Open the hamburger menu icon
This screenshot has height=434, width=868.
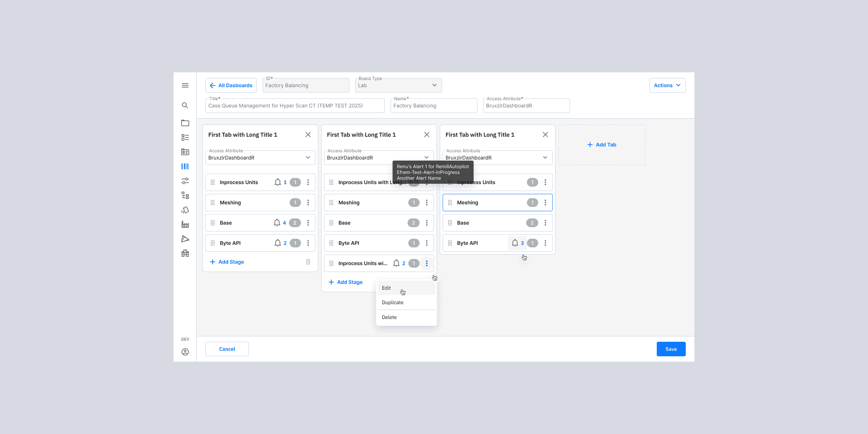point(185,85)
